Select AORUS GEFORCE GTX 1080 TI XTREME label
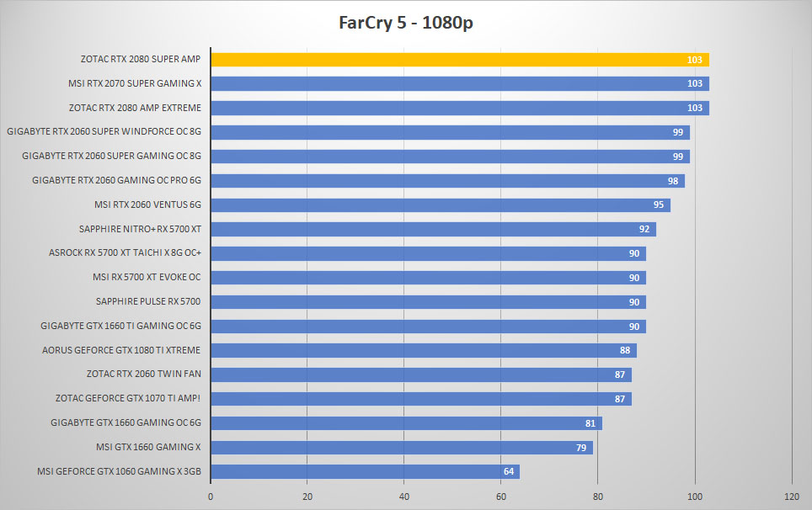The height and width of the screenshot is (510, 812). (121, 349)
